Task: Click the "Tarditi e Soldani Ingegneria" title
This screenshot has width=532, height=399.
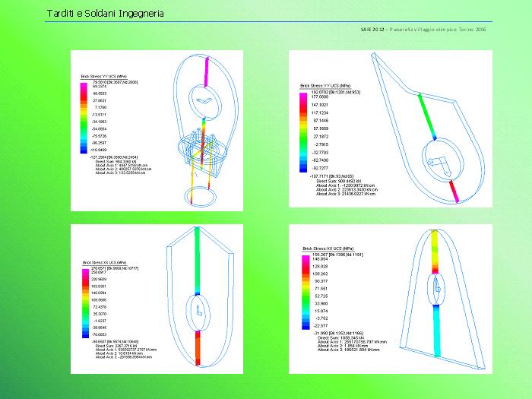Action: (104, 14)
